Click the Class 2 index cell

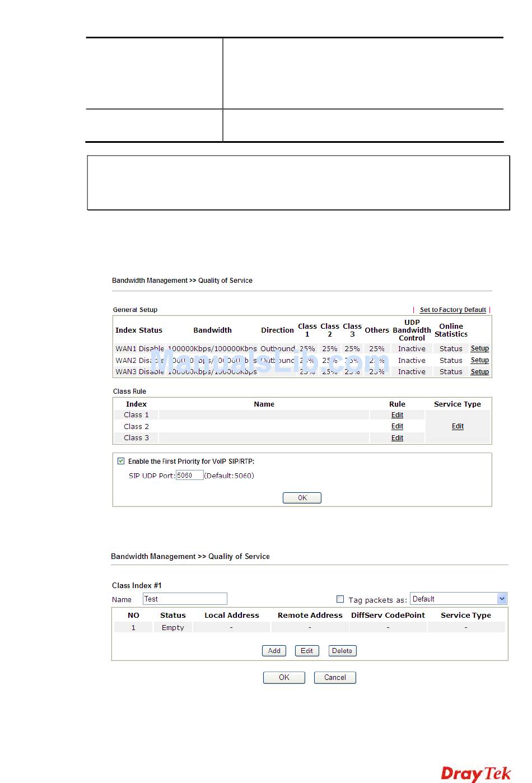tap(136, 426)
